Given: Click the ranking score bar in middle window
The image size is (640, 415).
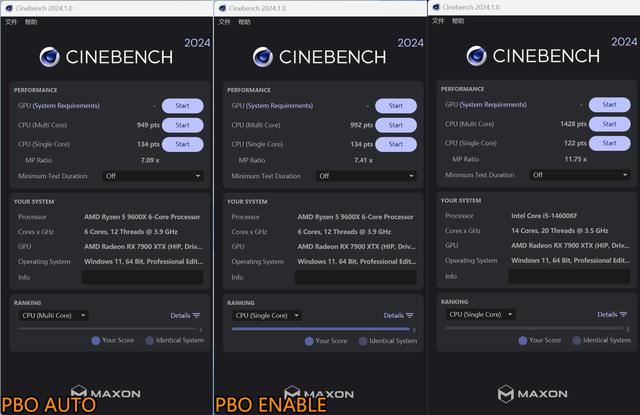Looking at the screenshot, I should 320,328.
